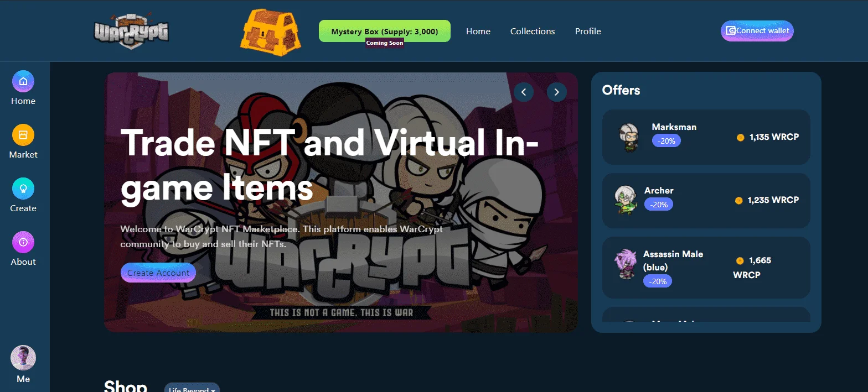868x392 pixels.
Task: Click the Assassin Male character thumbnail
Action: [626, 265]
